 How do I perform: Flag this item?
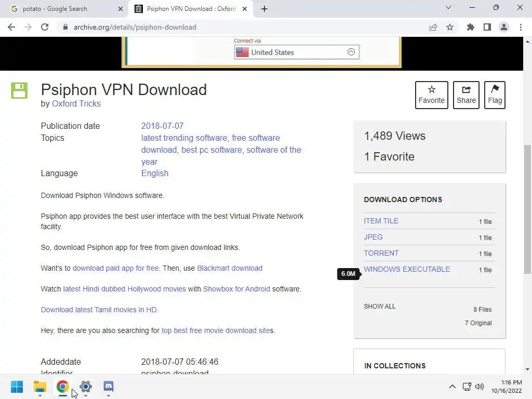(x=495, y=95)
